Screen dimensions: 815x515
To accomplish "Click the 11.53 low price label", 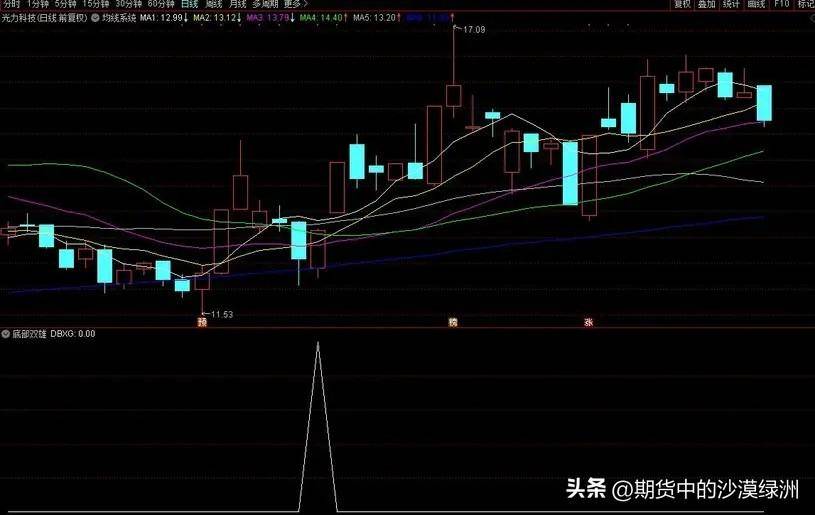I will tap(222, 314).
